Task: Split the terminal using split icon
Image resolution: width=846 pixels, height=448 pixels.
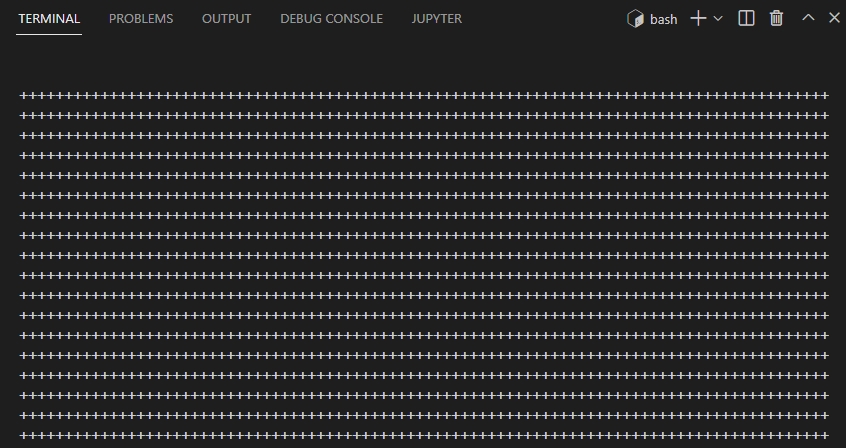Action: click(746, 19)
